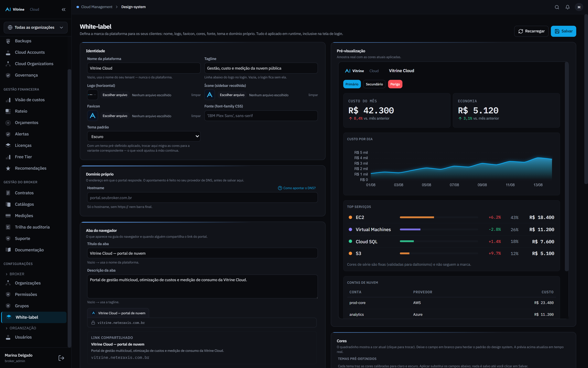Open the user avatar M menu
This screenshot has width=588, height=368.
tap(579, 7)
